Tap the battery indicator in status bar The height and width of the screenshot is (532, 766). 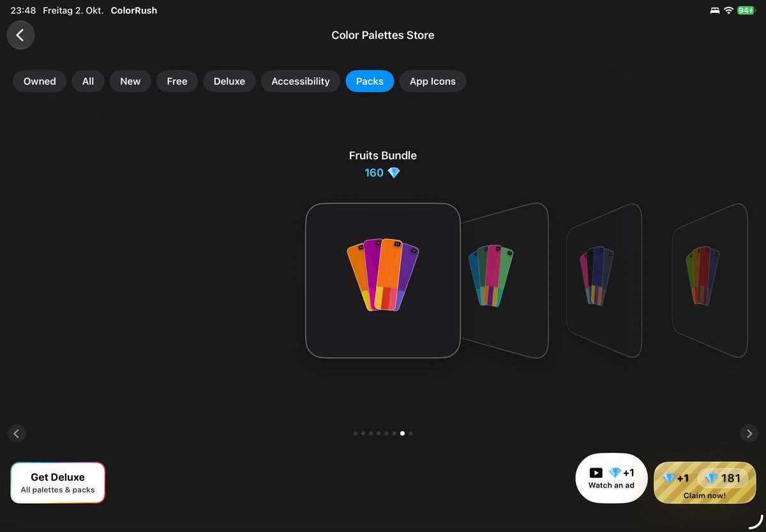(x=746, y=11)
